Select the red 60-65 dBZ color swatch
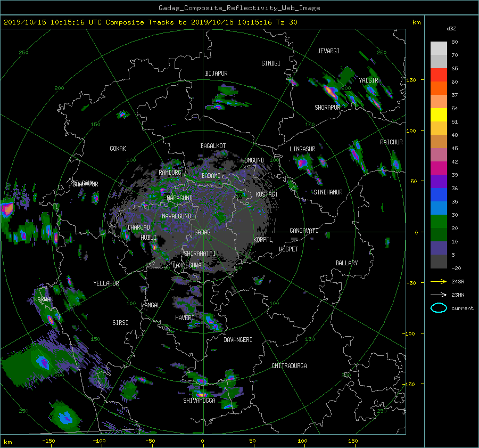This screenshot has width=479, height=448. [x=439, y=75]
